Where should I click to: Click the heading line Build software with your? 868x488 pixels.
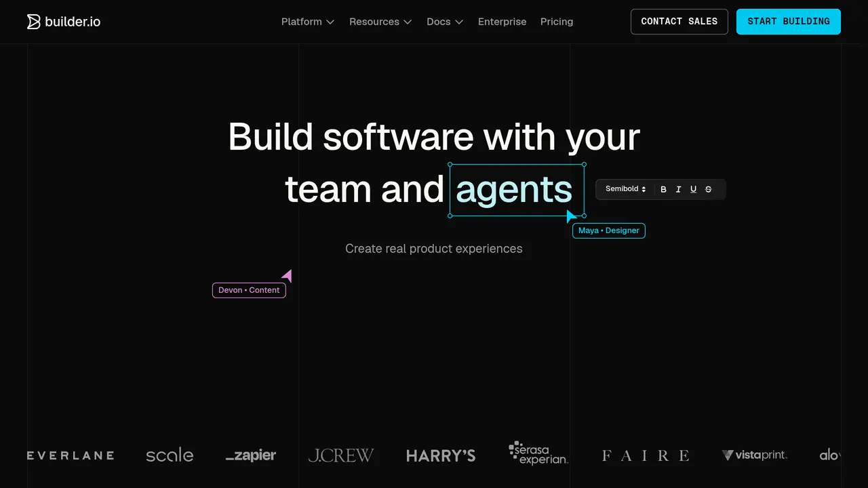tap(434, 137)
